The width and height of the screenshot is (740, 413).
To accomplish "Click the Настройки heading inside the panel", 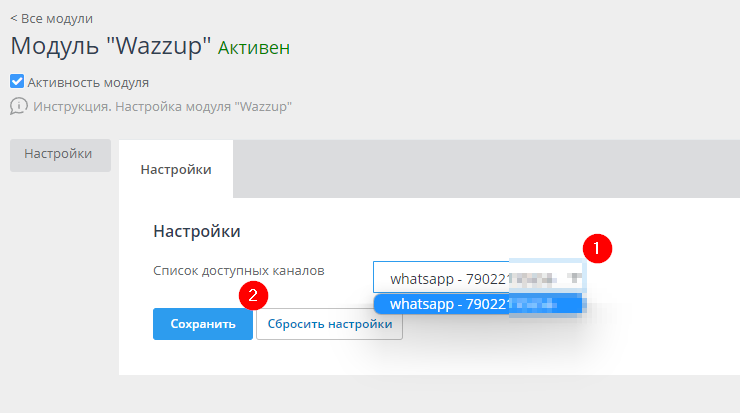I will [196, 231].
